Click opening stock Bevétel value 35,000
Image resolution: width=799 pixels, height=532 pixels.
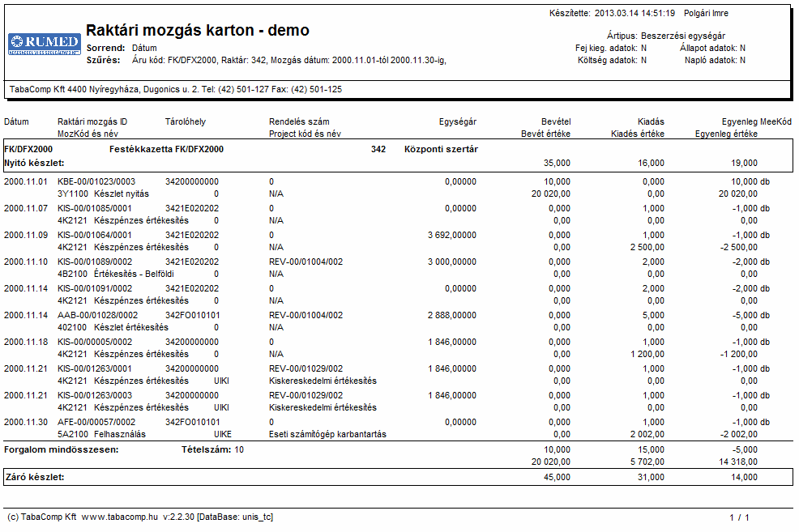point(557,163)
